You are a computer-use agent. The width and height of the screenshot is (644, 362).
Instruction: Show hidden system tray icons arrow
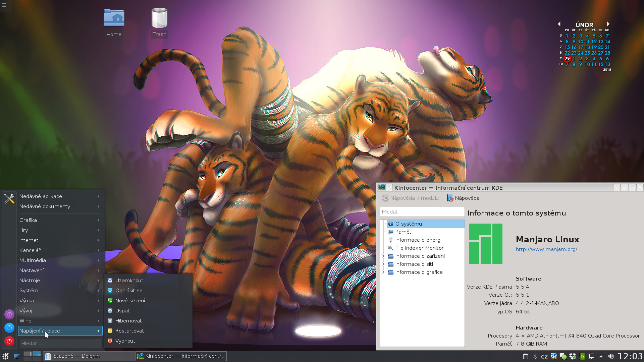point(601,356)
